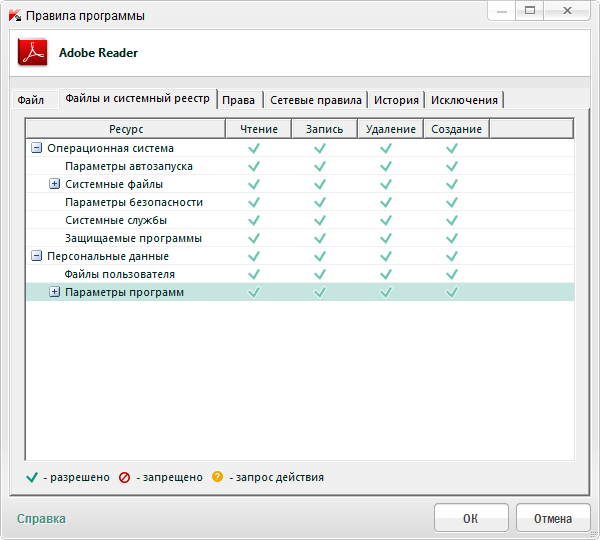Select the Персональные данные row label
The image size is (600, 540).
108,256
